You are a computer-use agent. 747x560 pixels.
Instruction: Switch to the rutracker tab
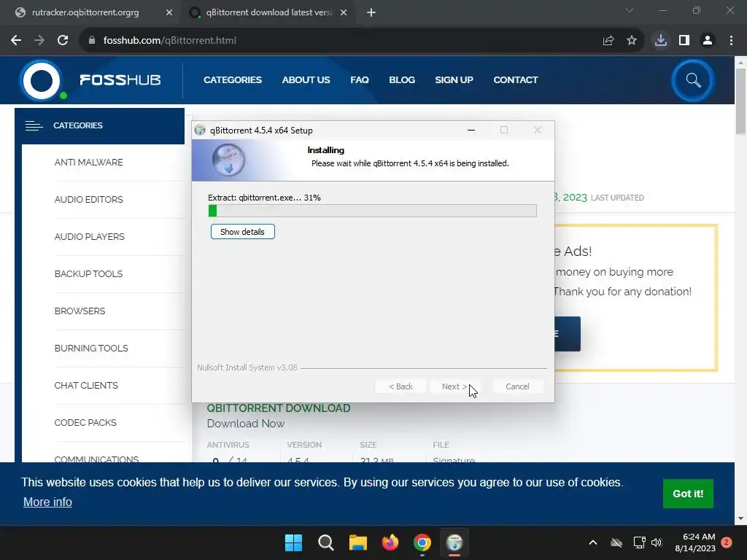pyautogui.click(x=86, y=12)
